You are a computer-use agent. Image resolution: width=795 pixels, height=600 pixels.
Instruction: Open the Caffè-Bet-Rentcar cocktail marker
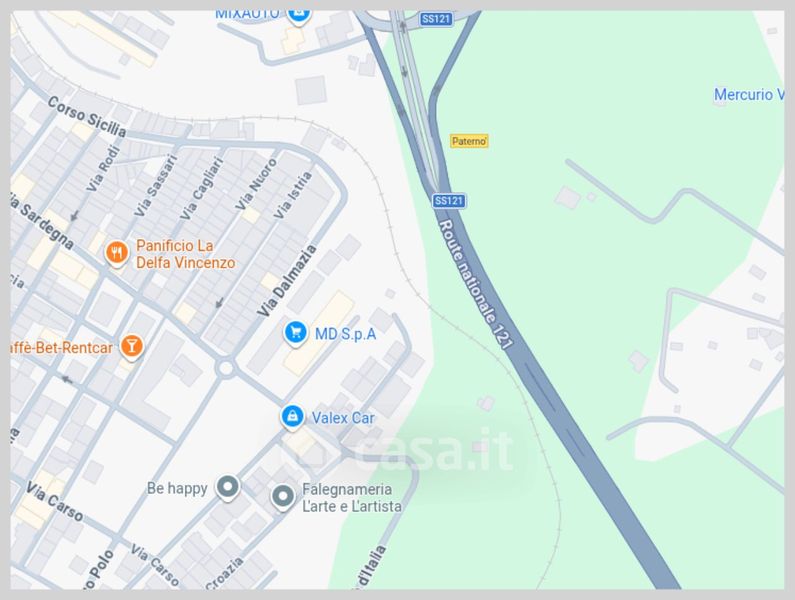[x=132, y=346]
